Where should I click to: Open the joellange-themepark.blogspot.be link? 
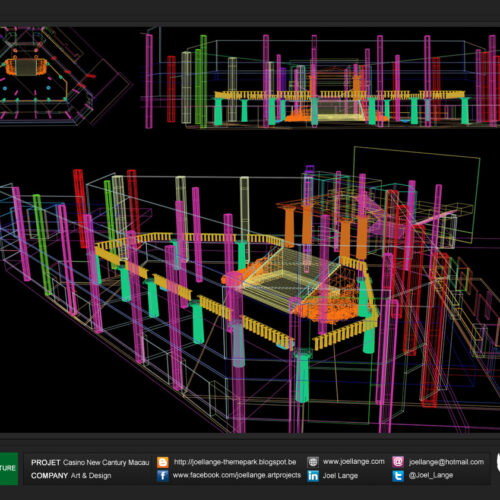235,462
